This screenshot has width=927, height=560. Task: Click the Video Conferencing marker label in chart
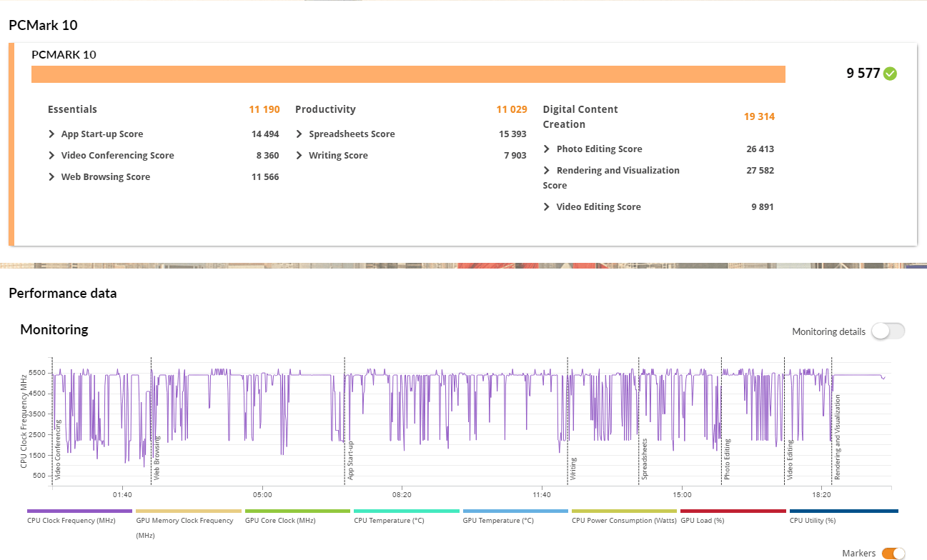click(59, 449)
